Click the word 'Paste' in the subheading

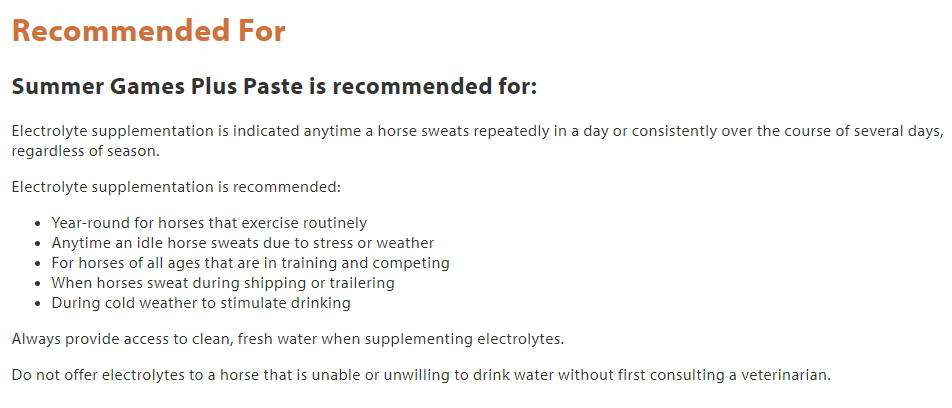click(x=273, y=86)
